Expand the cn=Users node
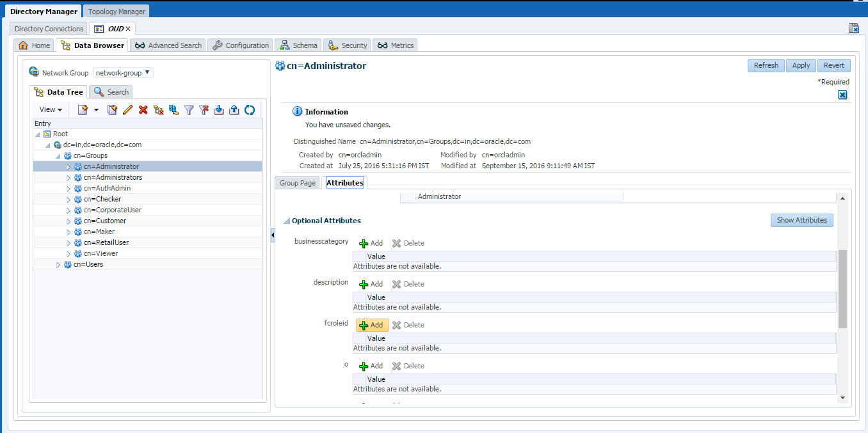This screenshot has width=868, height=433. coord(58,265)
